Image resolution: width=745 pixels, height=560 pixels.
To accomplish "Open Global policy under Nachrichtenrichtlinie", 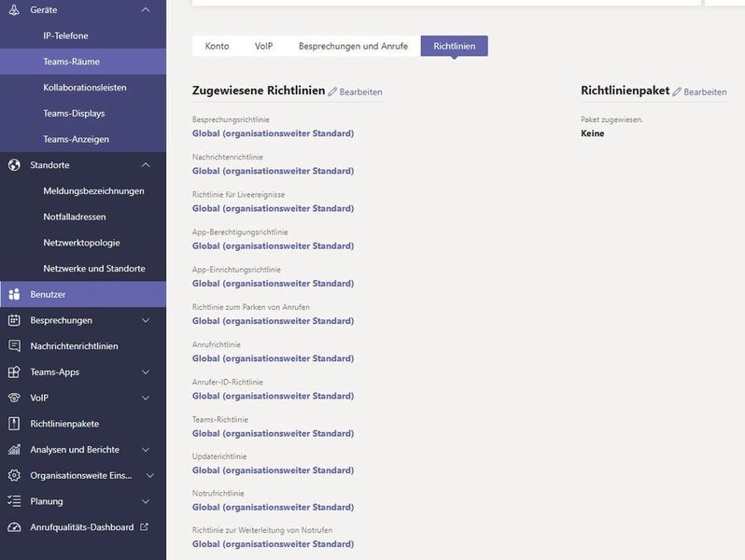I will (273, 171).
